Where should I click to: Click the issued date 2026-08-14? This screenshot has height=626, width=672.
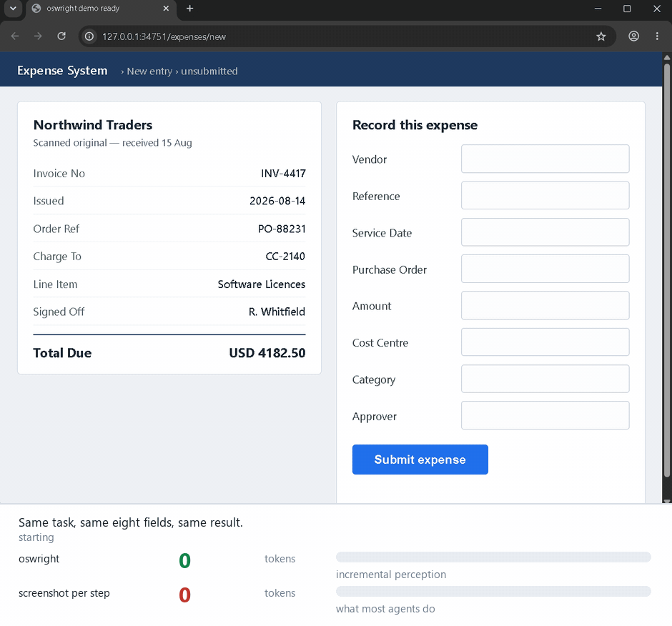[277, 201]
